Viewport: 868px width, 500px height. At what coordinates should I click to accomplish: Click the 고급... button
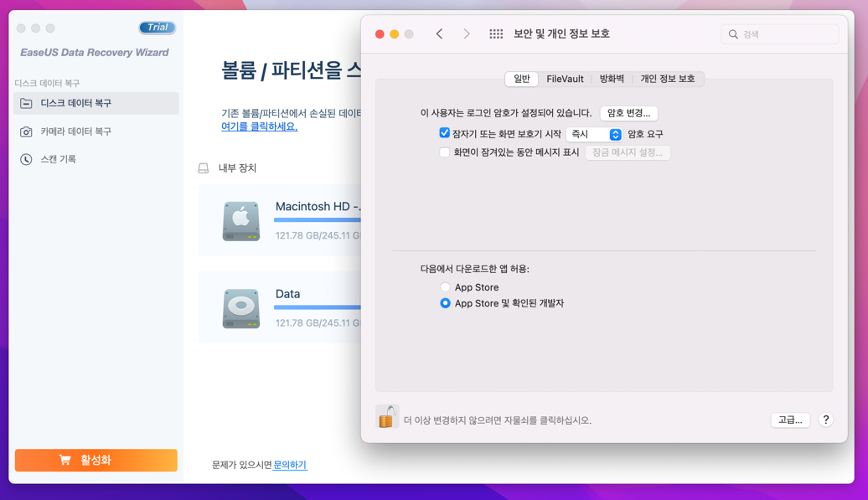790,420
